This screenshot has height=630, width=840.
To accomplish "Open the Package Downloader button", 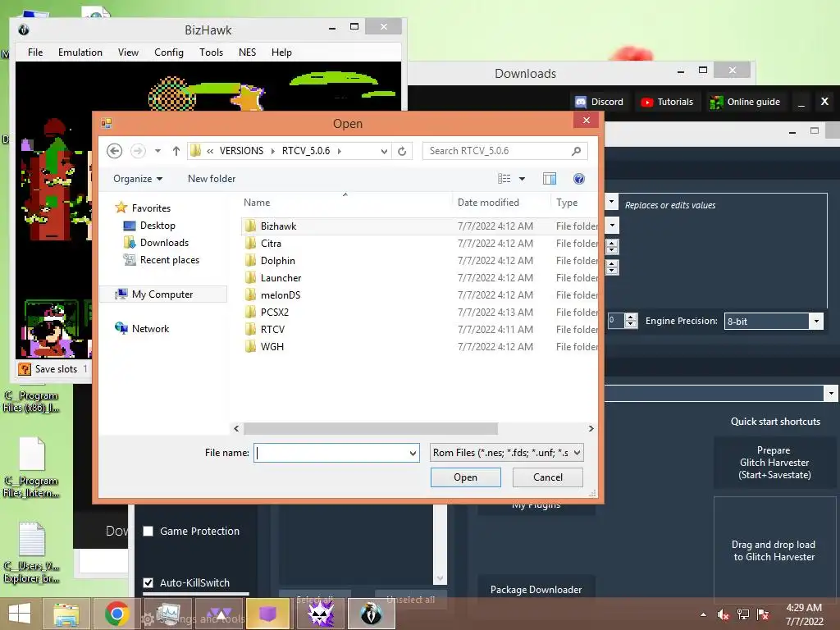I will [536, 590].
